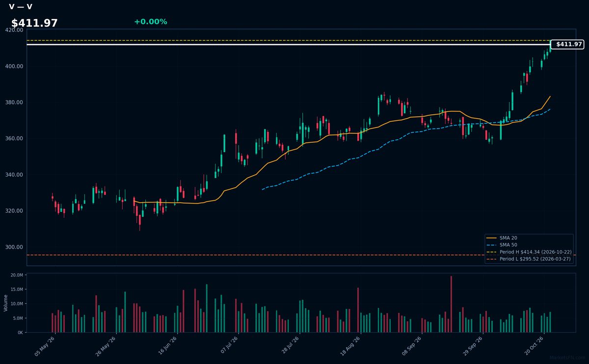Click the 360.00 price axis label
This screenshot has width=589, height=364.
(x=14, y=138)
